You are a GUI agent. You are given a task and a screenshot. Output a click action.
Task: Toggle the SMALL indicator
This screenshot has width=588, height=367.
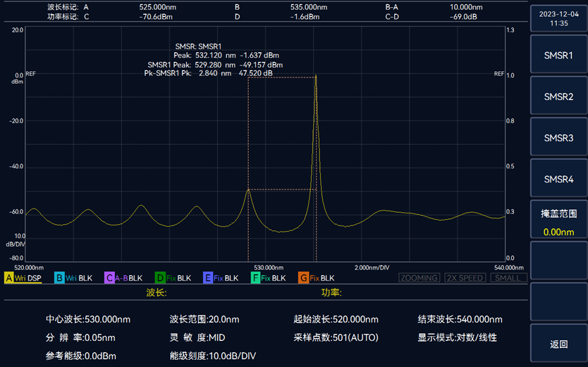[x=506, y=278]
